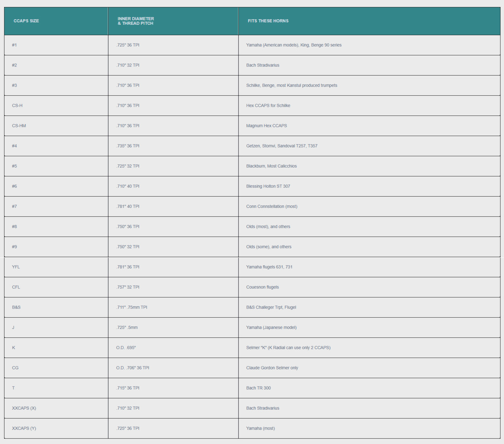Click the FITS THESE HORNS column header
The image size is (504, 444).
click(369, 21)
